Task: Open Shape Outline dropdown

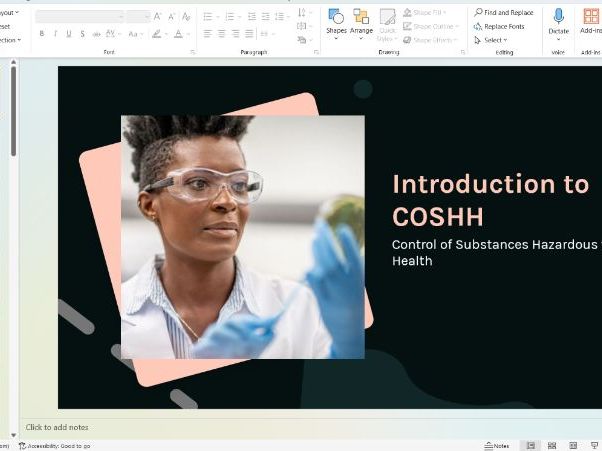Action: 431,26
